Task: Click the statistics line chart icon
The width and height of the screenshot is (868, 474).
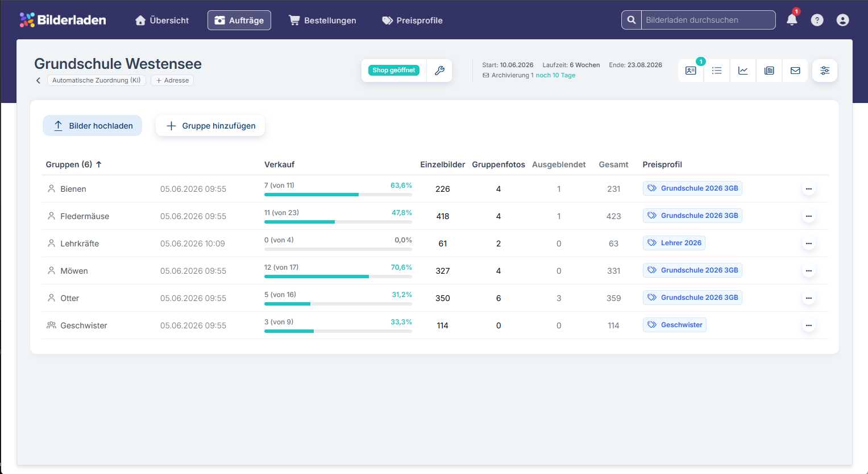Action: [x=743, y=71]
